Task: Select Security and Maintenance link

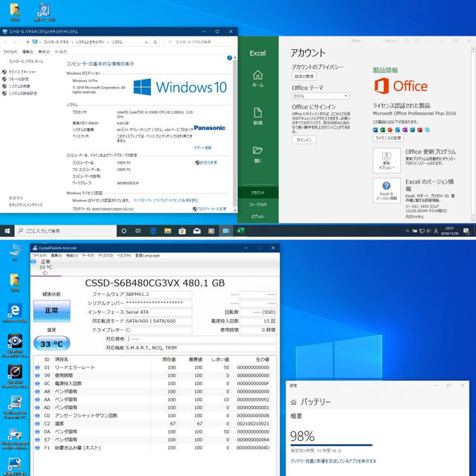Action: (26, 205)
